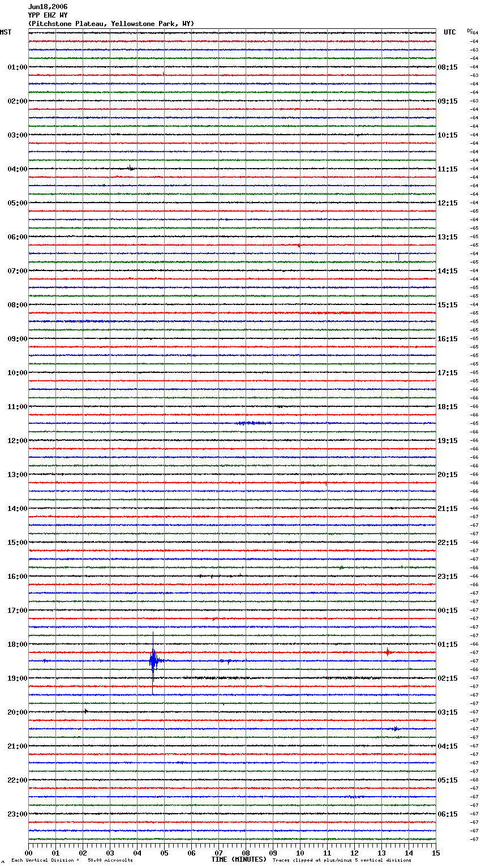Screen dimensions: 481x868
Task: Click the 22:00 MST hour label
Action: pyautogui.click(x=18, y=780)
